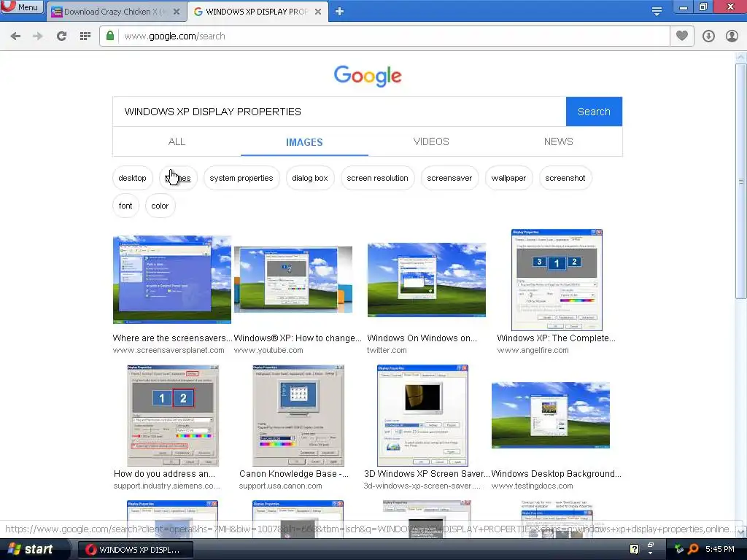This screenshot has width=747, height=560.
Task: Open the user profile icon
Action: pyautogui.click(x=732, y=36)
